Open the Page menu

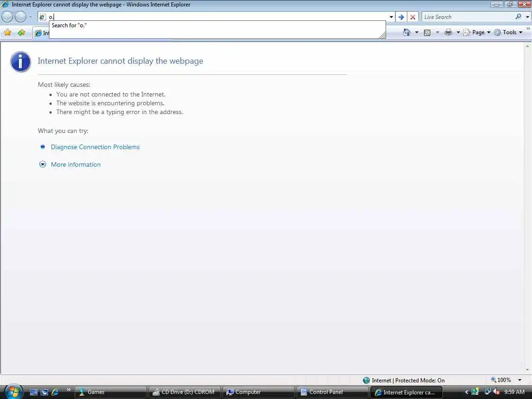coord(477,32)
